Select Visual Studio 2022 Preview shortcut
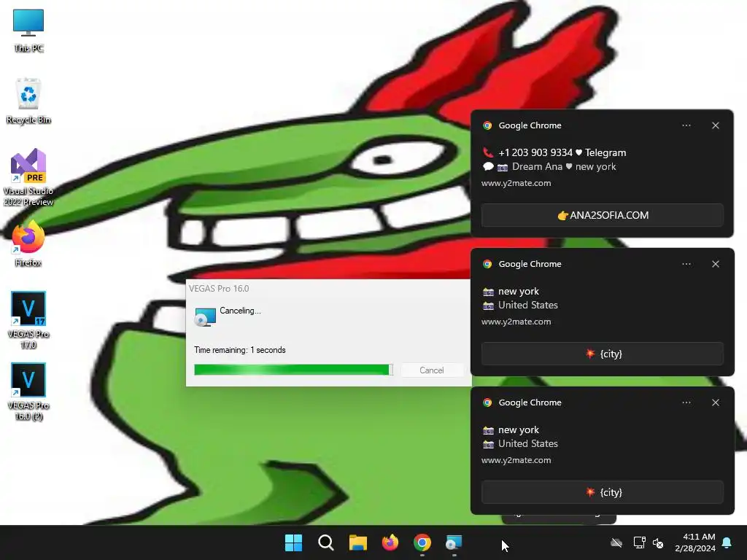Image resolution: width=747 pixels, height=560 pixels. [x=28, y=177]
